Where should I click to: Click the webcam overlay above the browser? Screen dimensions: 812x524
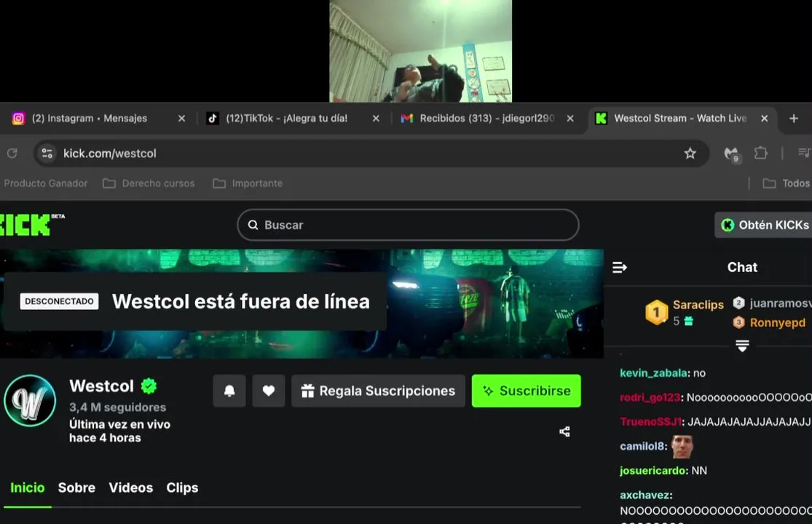coord(420,51)
